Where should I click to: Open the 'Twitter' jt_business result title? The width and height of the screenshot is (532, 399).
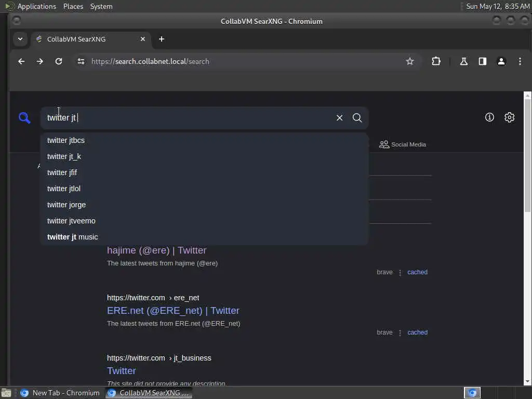point(122,371)
